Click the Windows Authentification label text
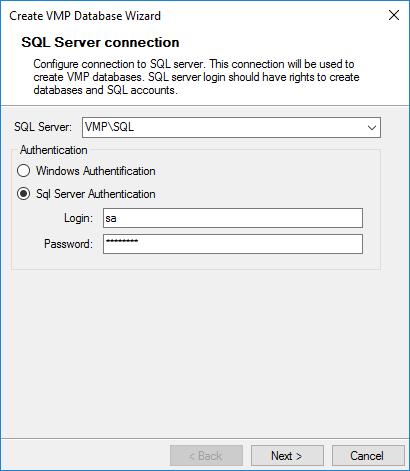This screenshot has width=410, height=471. click(x=96, y=171)
